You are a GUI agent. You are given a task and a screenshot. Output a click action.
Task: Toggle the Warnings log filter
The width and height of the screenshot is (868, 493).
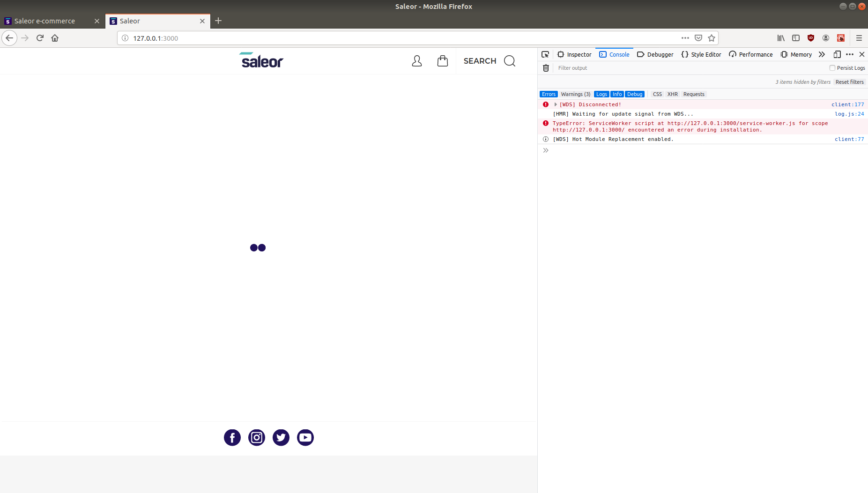tap(575, 94)
